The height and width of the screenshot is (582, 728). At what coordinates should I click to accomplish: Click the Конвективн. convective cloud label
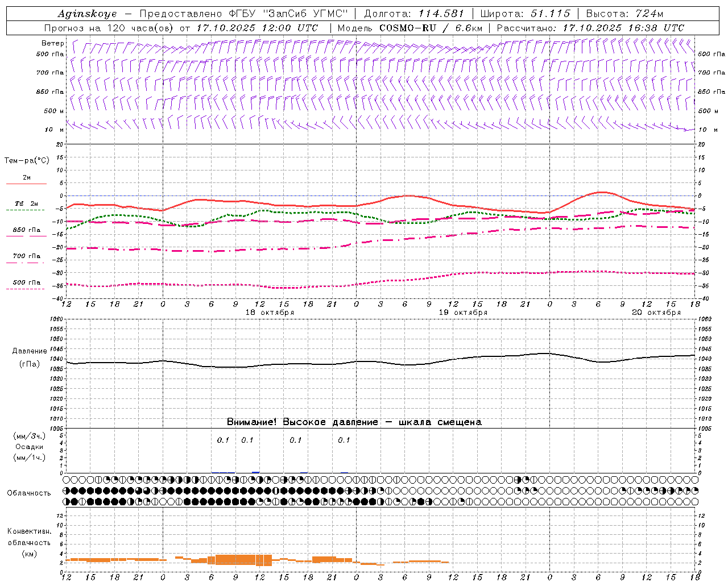pyautogui.click(x=29, y=531)
